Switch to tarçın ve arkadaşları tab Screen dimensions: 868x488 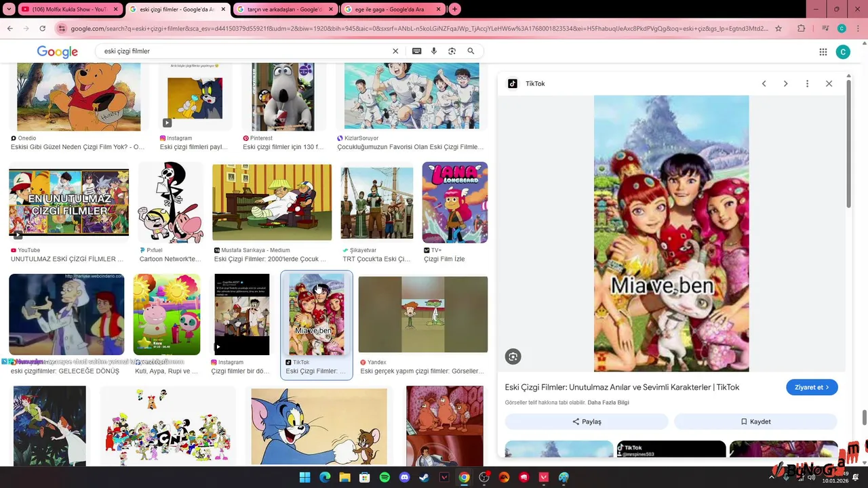coord(284,9)
